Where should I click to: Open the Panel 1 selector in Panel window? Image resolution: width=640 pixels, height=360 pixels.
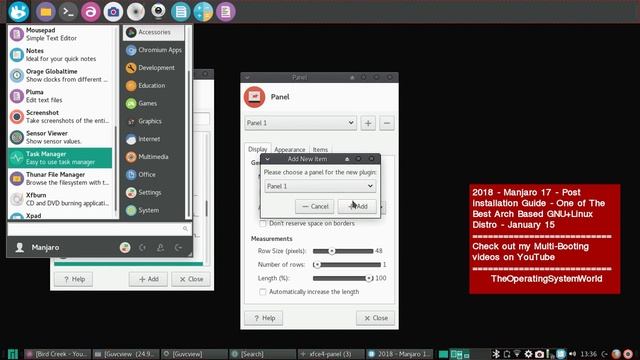pyautogui.click(x=300, y=123)
